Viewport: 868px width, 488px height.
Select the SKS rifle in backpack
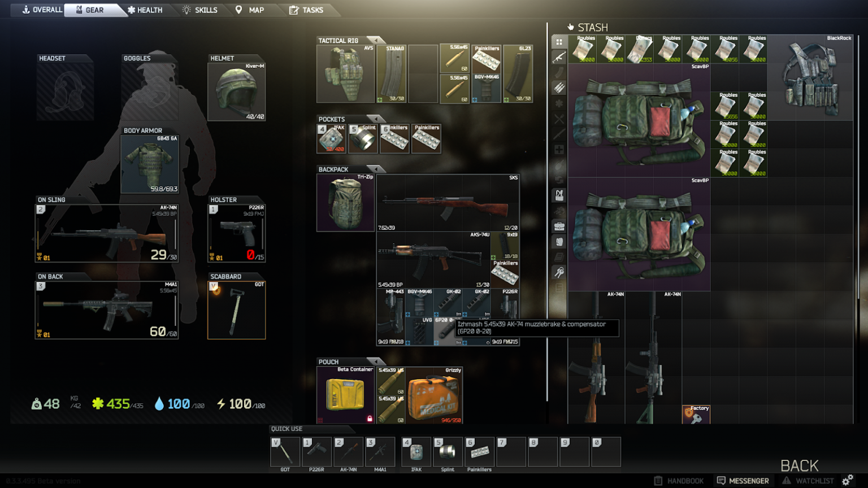[448, 203]
